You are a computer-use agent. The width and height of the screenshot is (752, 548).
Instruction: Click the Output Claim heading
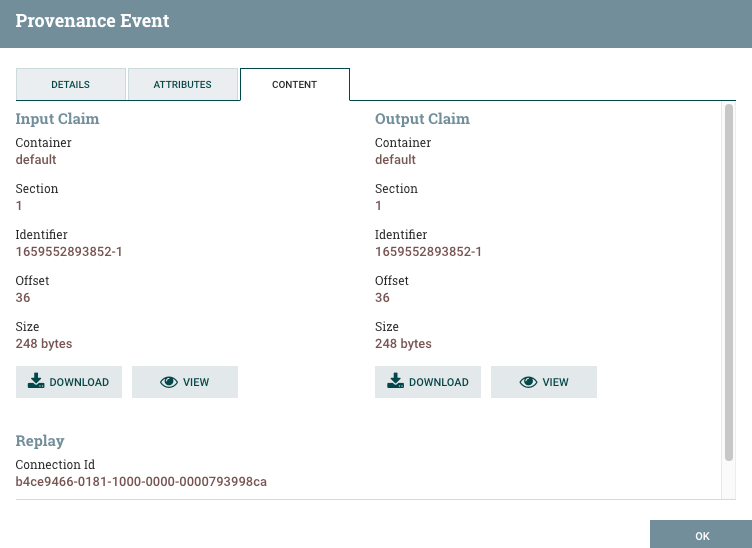point(422,118)
